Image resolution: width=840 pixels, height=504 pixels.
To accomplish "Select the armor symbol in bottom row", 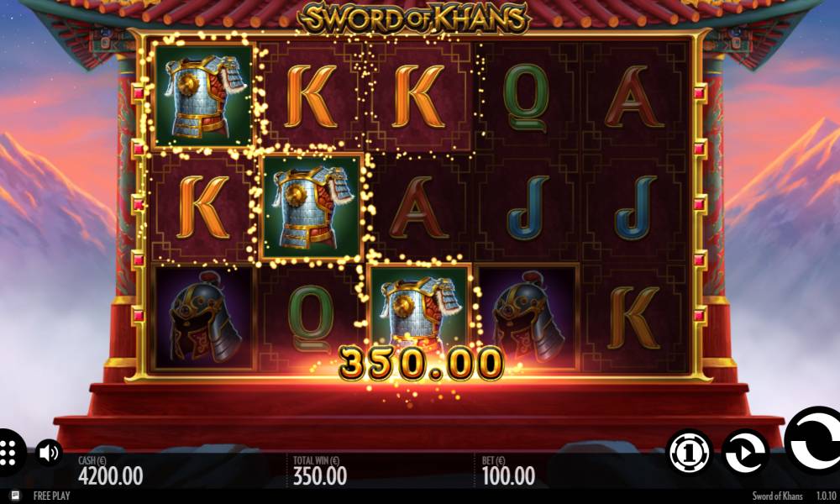I will pos(420,311).
